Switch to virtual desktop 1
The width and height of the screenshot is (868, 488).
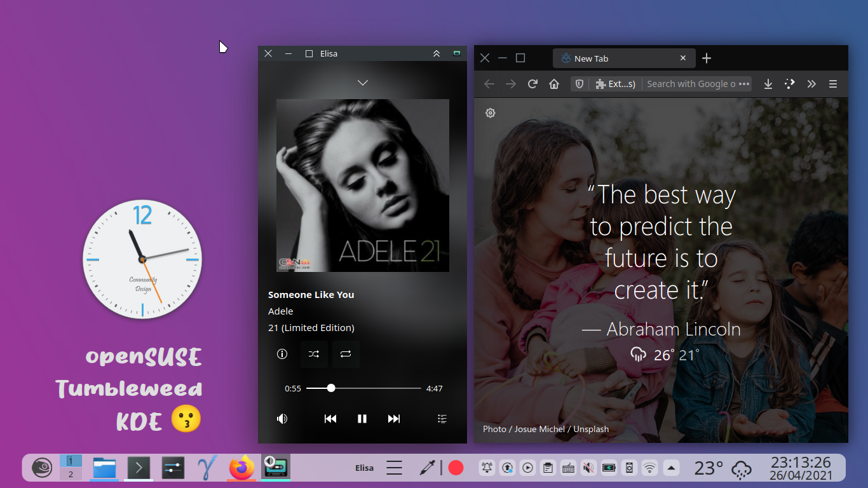click(x=71, y=461)
